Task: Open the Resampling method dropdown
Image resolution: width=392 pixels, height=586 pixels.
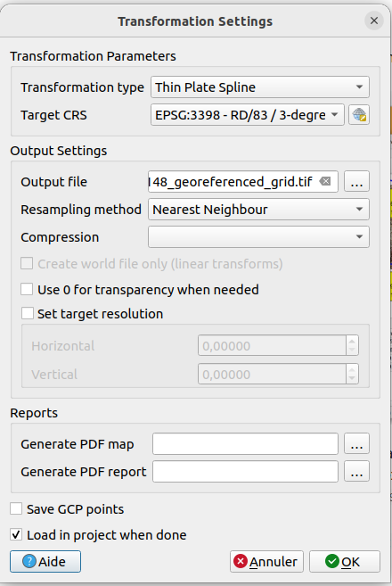Action: (x=258, y=210)
